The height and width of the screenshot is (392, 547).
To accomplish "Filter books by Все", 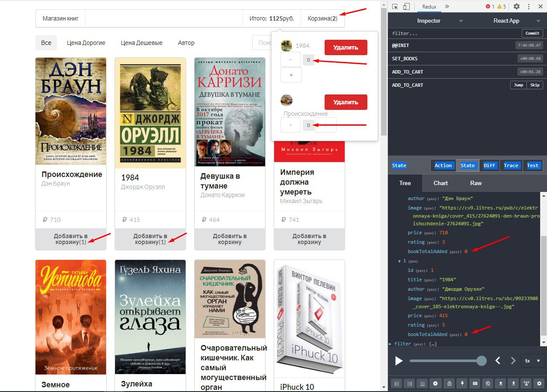I will [46, 43].
